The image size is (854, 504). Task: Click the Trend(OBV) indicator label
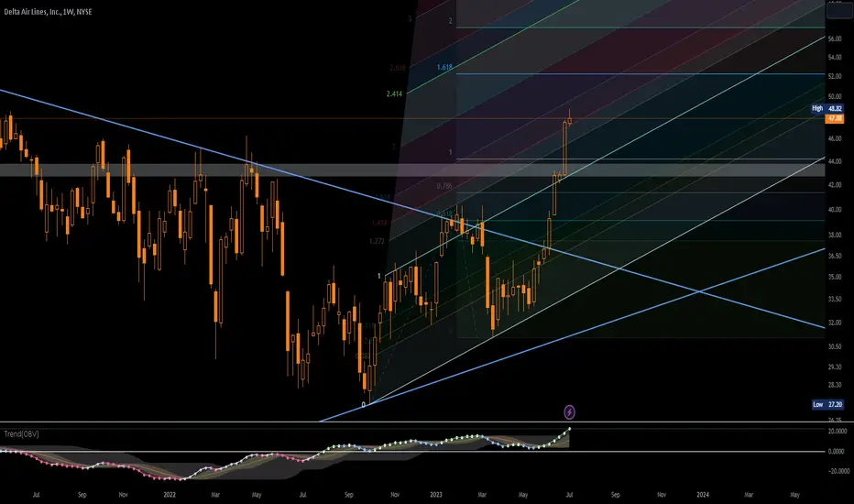tap(21, 433)
